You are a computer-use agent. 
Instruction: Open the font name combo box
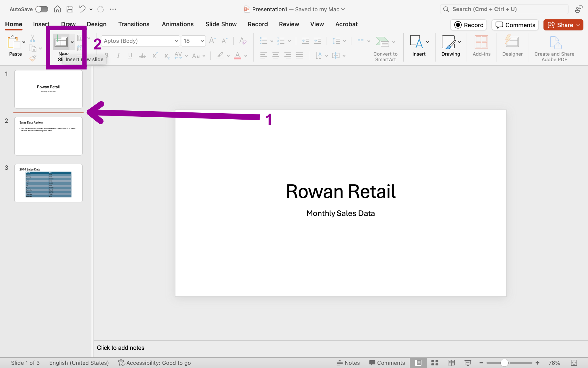(140, 41)
